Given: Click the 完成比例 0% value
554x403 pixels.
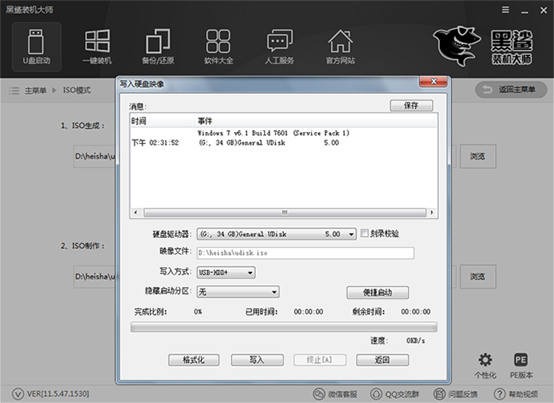Looking at the screenshot, I should point(198,312).
